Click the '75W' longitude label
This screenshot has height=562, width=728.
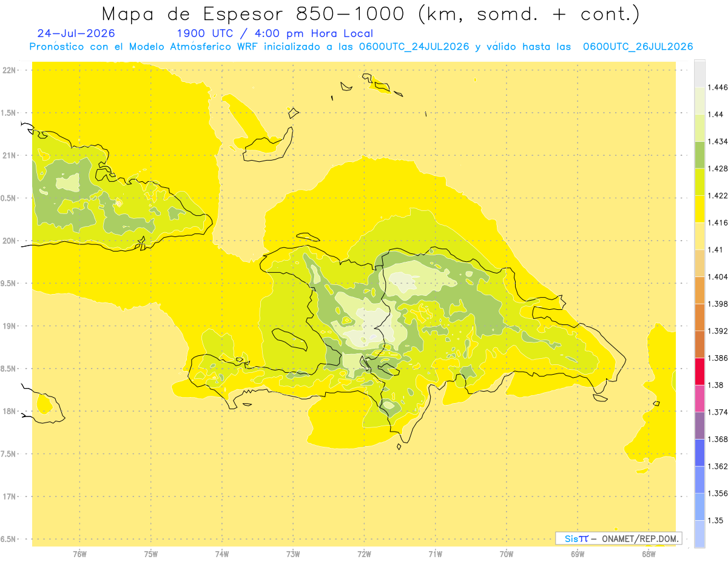151,554
